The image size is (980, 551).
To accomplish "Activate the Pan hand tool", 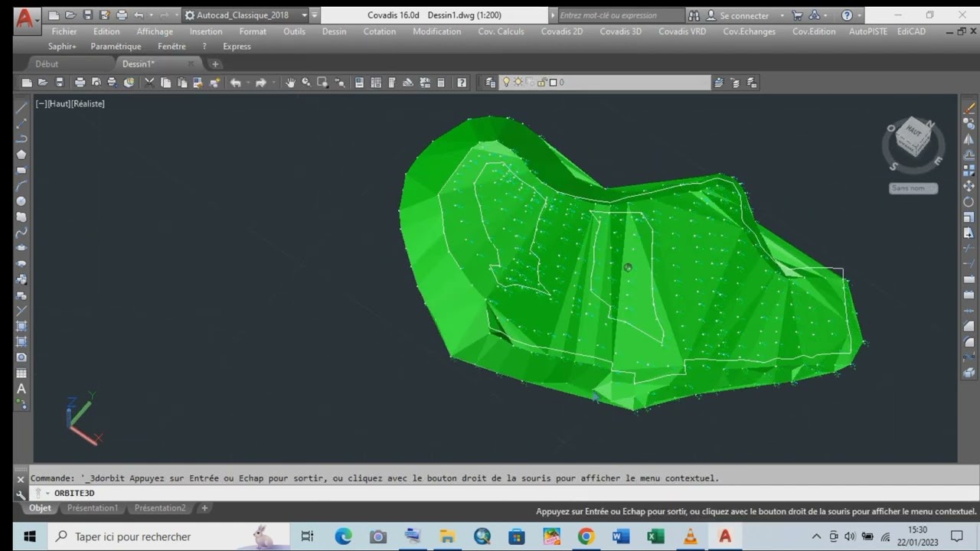I will (x=290, y=83).
